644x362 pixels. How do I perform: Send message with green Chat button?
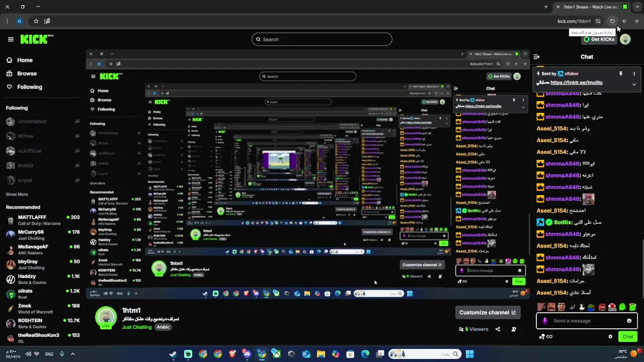(628, 336)
